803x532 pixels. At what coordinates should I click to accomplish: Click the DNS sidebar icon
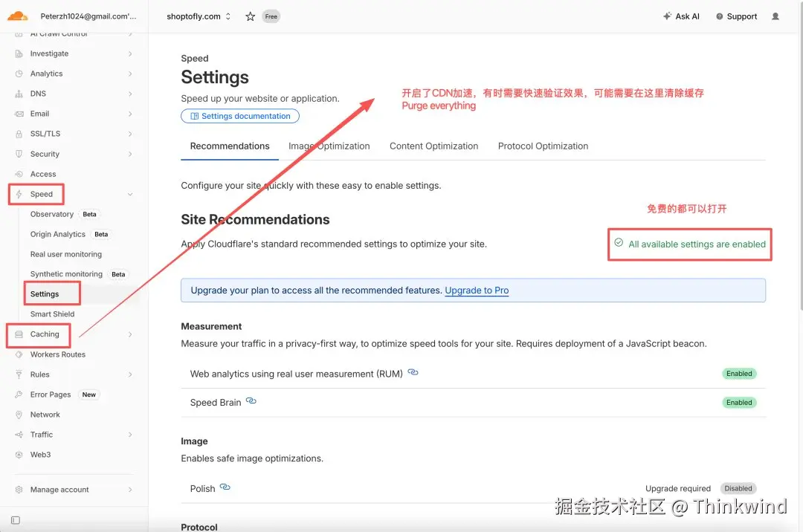coord(19,94)
